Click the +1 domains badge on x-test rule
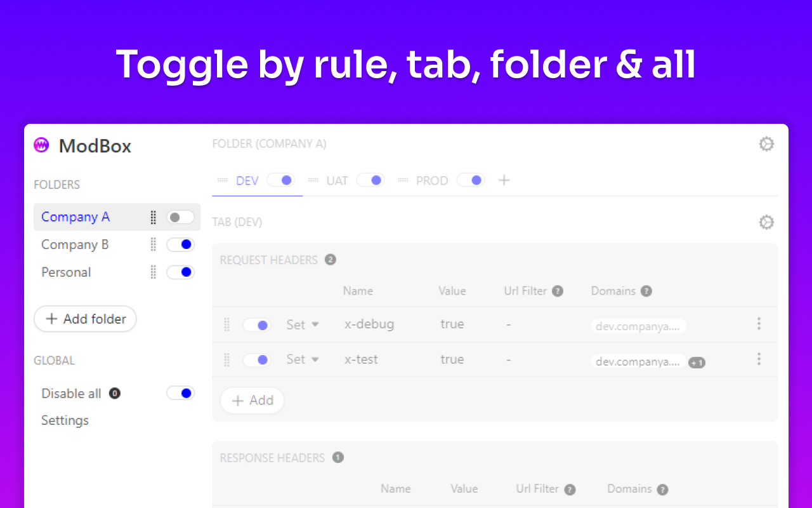 pyautogui.click(x=697, y=362)
